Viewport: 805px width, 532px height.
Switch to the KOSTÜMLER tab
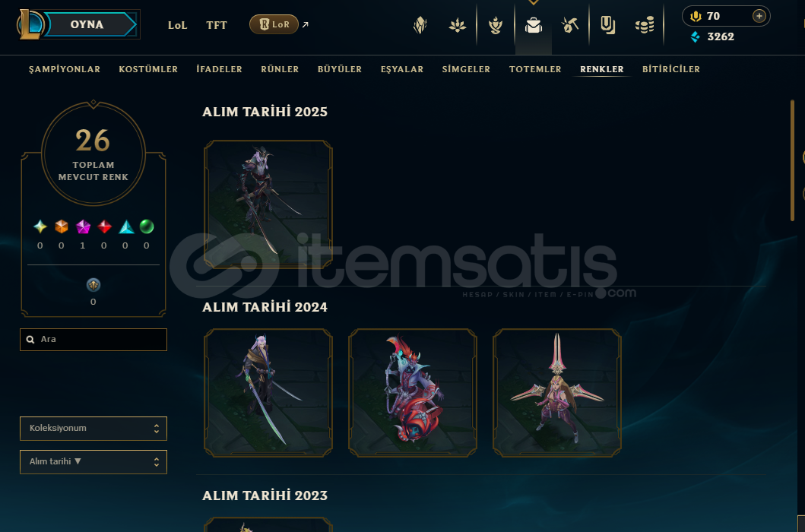point(148,69)
